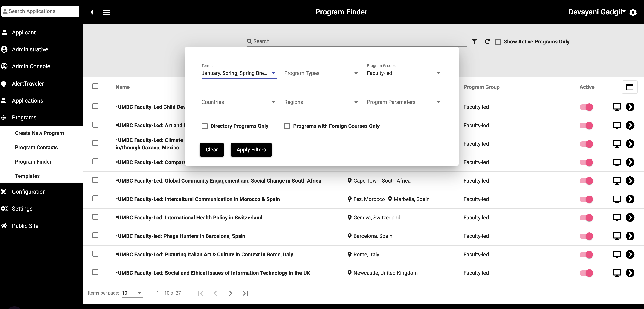This screenshot has width=644, height=309.
Task: Enable Directory Programs Only in the filter dialog
Action: pyautogui.click(x=205, y=126)
